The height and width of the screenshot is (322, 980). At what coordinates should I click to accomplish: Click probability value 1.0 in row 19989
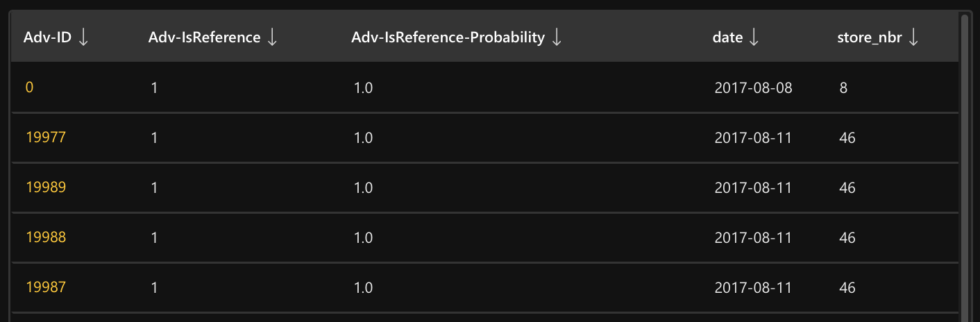pyautogui.click(x=363, y=188)
